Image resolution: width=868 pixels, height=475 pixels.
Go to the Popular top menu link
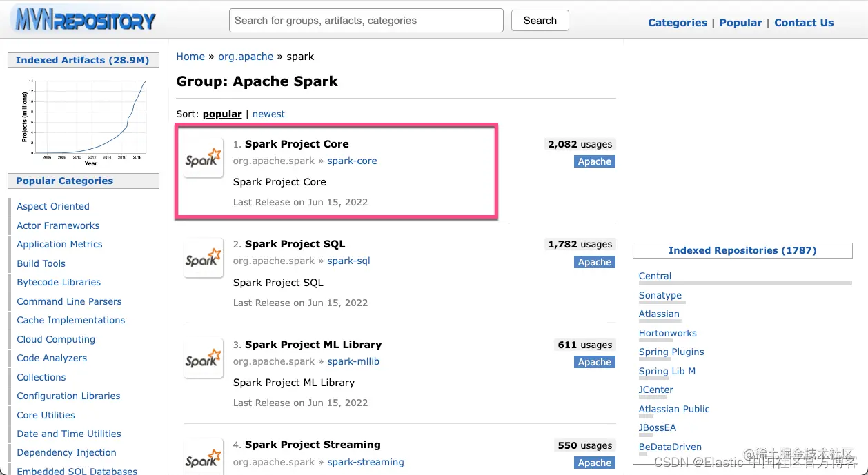[x=740, y=23]
